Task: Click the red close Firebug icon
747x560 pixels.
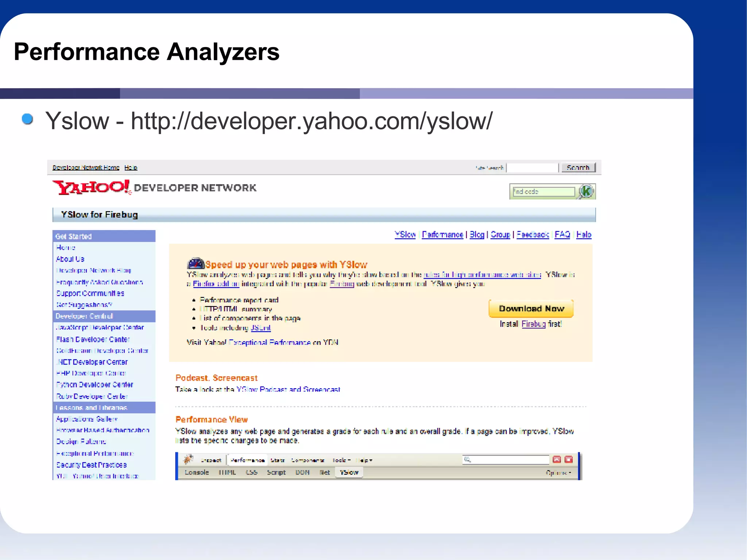Action: click(569, 460)
